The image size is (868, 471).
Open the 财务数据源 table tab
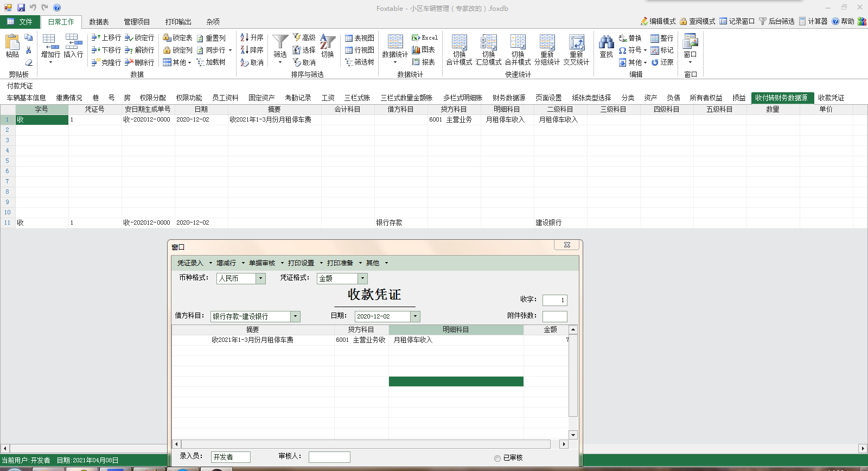[x=508, y=98]
